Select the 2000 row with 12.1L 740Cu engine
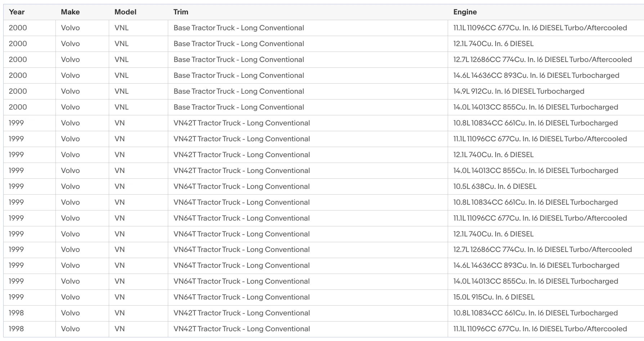644x341 pixels. 323,44
